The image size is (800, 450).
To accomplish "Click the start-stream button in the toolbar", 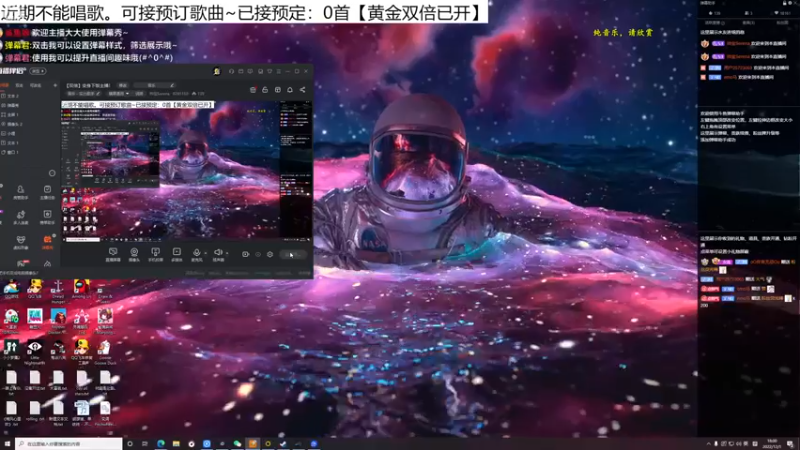I will pos(293,254).
